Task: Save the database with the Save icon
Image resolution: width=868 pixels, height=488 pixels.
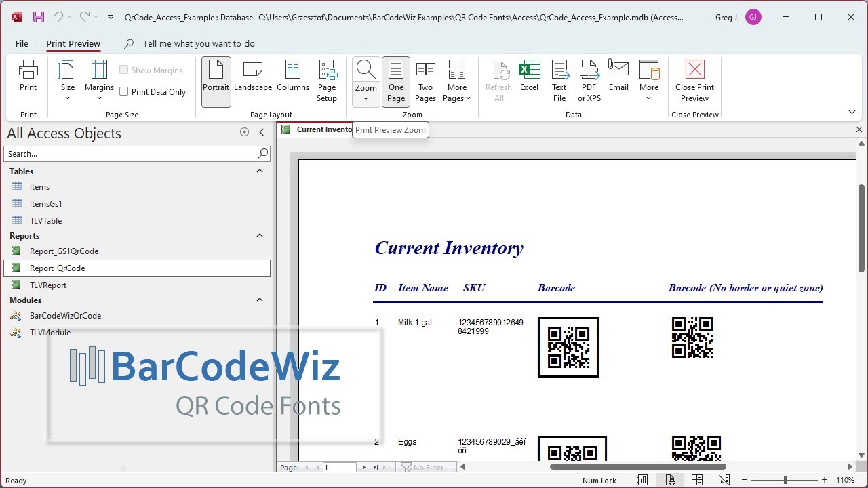Action: click(x=39, y=17)
